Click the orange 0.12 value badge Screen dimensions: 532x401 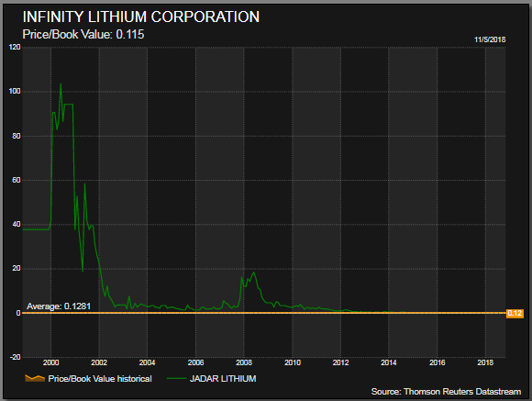pos(515,313)
